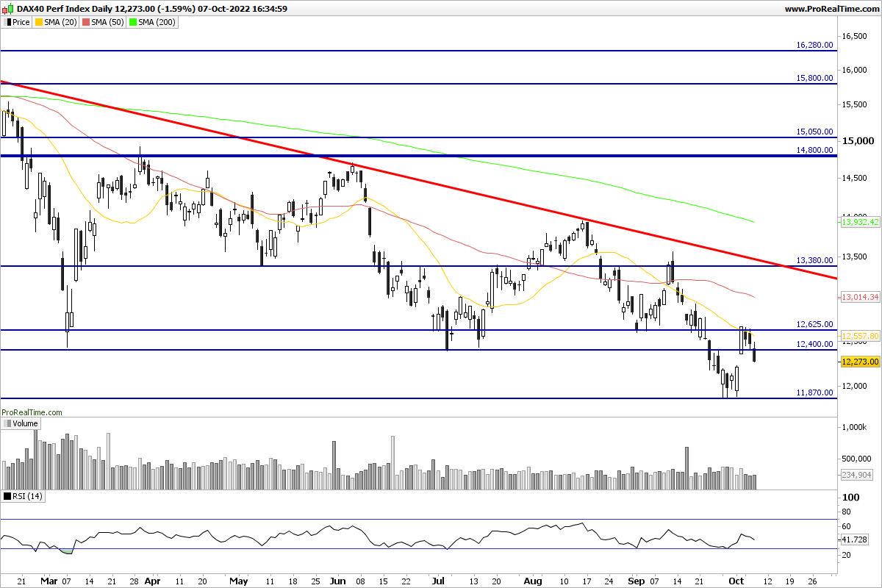Click the Apr label on time axis

[153, 581]
